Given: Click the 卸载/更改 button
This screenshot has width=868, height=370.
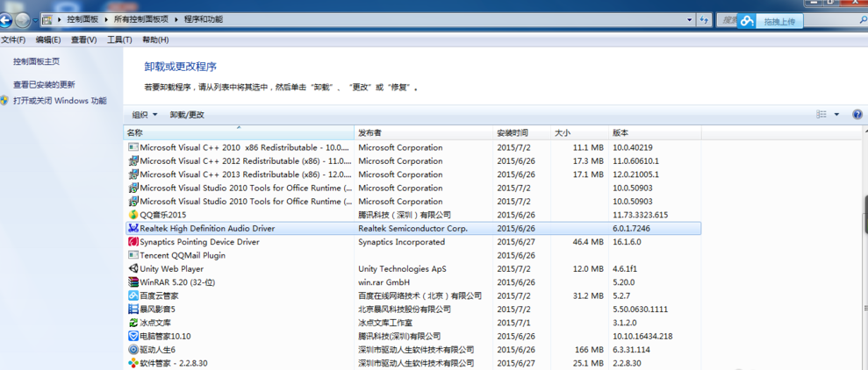Looking at the screenshot, I should click(x=187, y=115).
